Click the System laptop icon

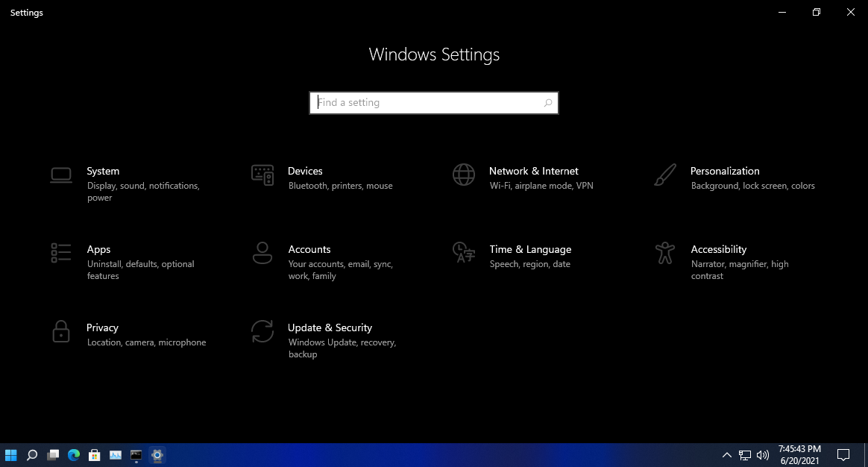(x=61, y=175)
